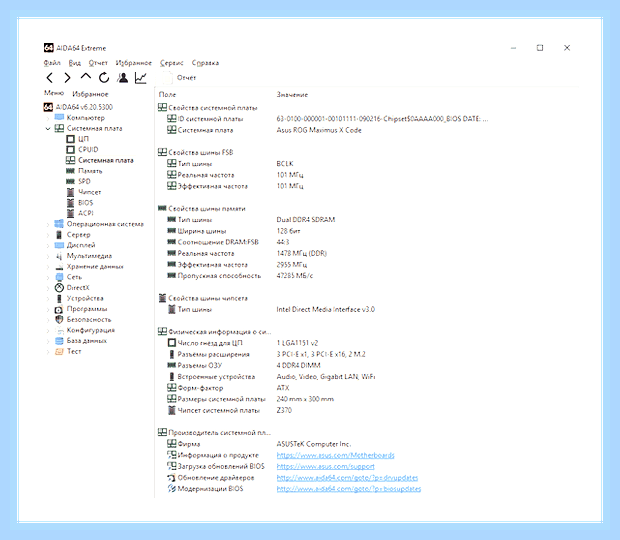Click the Операционная система Windows logo icon
This screenshot has width=620, height=540.
[x=59, y=224]
